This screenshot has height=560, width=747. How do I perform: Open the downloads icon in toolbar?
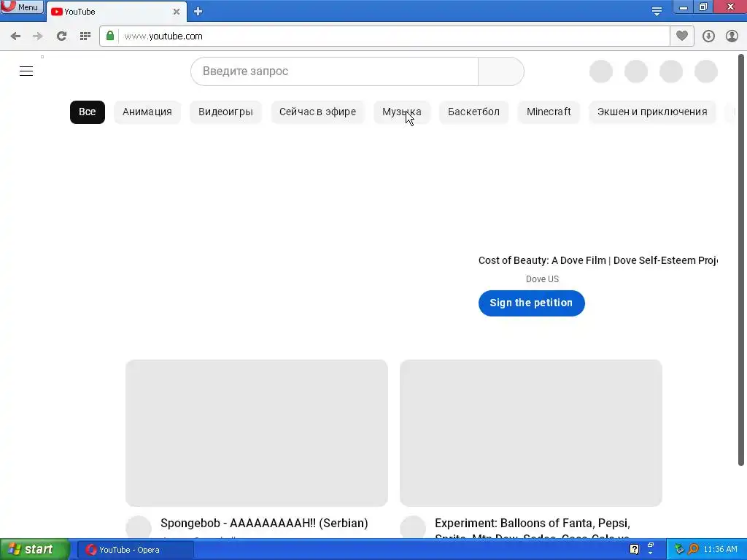(x=708, y=36)
